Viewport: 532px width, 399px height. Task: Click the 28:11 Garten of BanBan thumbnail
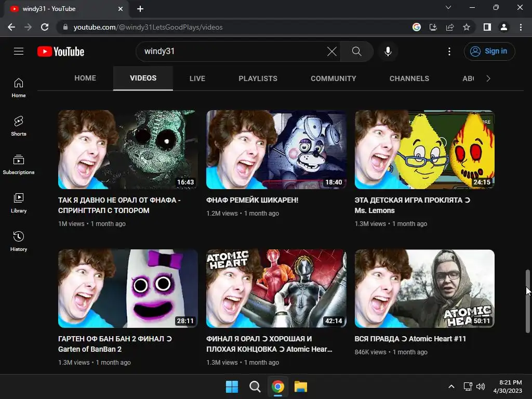128,288
